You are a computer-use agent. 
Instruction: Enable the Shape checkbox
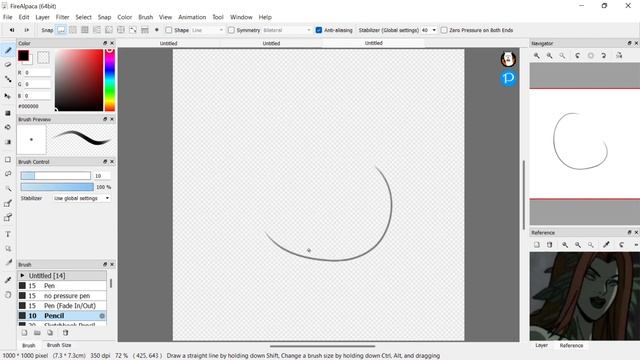(169, 30)
